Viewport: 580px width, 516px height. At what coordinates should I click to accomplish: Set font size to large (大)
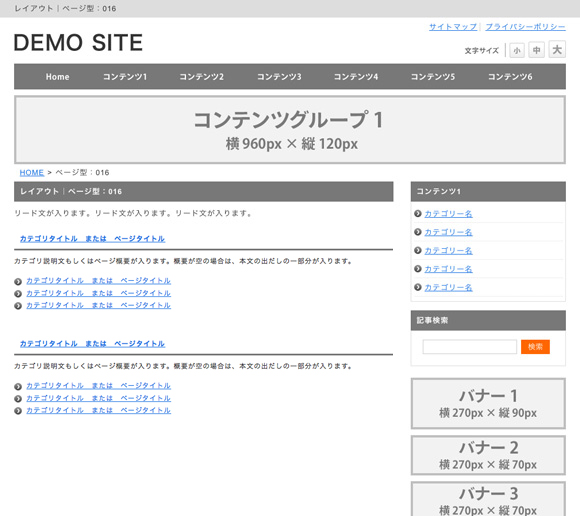(x=557, y=49)
